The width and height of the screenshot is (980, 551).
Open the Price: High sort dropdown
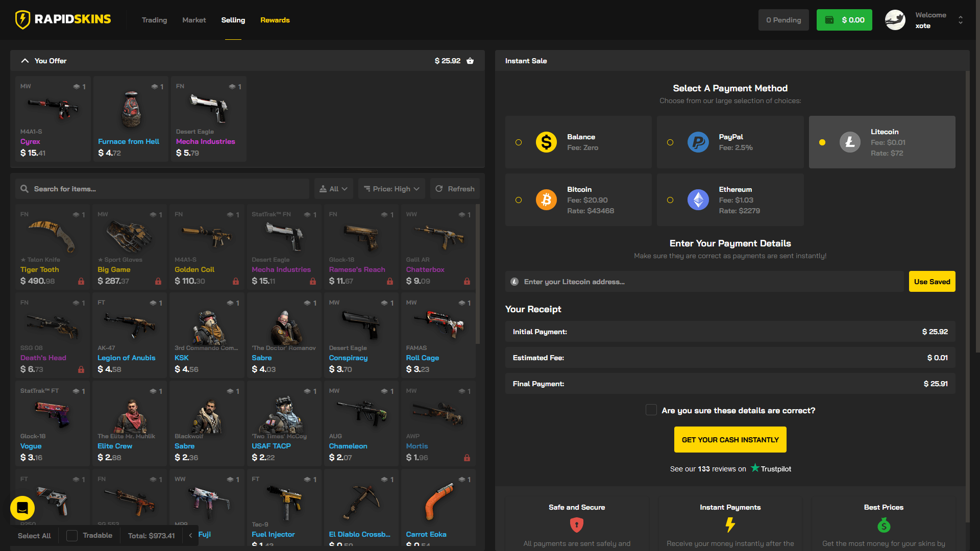click(x=391, y=189)
